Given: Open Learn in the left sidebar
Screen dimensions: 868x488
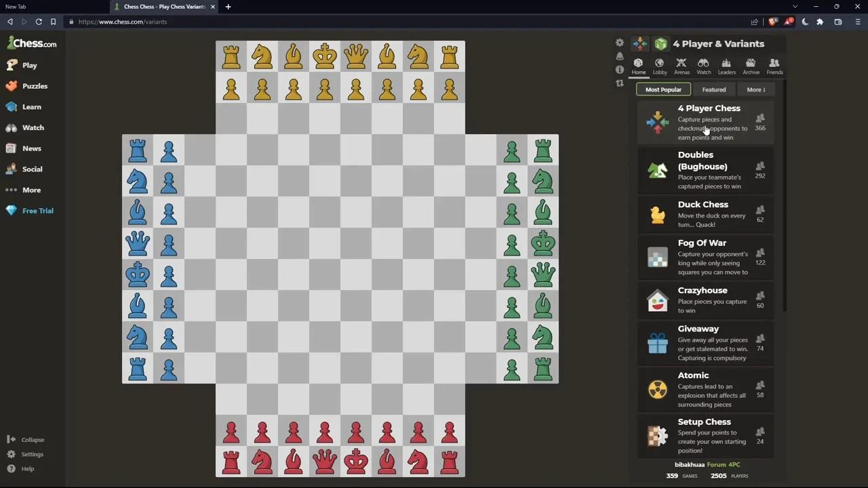Looking at the screenshot, I should click(x=23, y=107).
